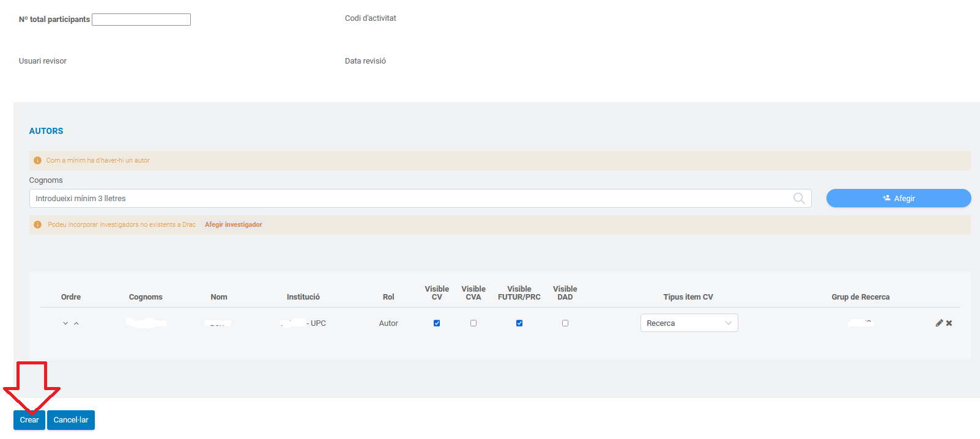Focus the Nº total participants field
Viewport: 980px width, 439px height.
coord(141,20)
